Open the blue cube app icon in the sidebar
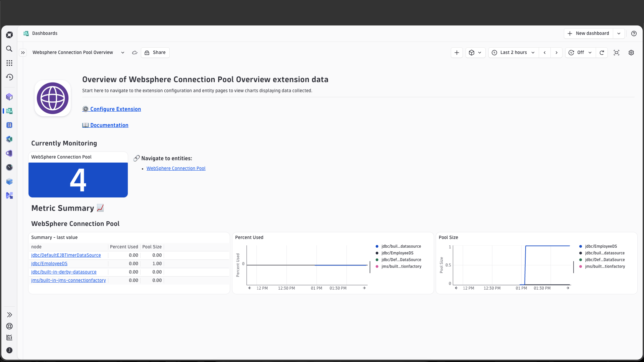Screen dimensions: 644x362 click(9, 181)
